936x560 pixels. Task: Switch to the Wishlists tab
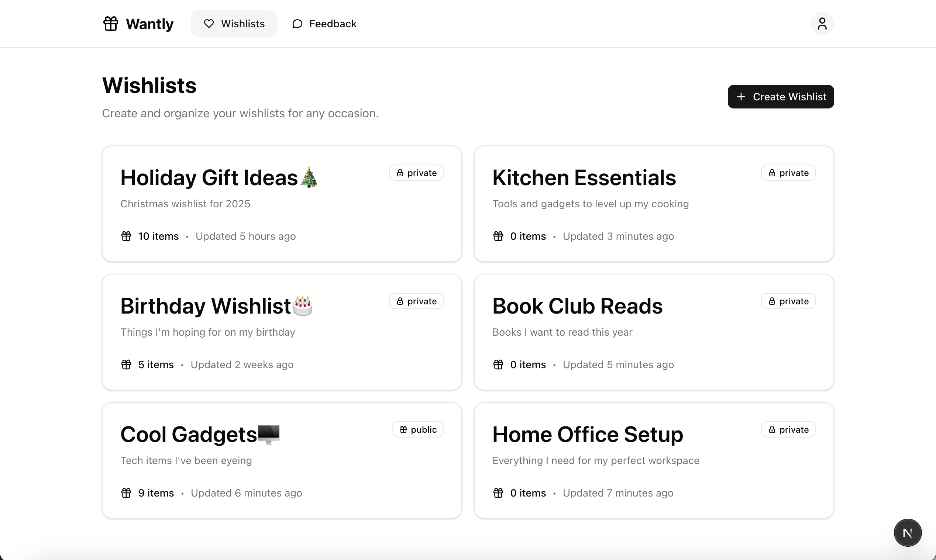click(234, 23)
